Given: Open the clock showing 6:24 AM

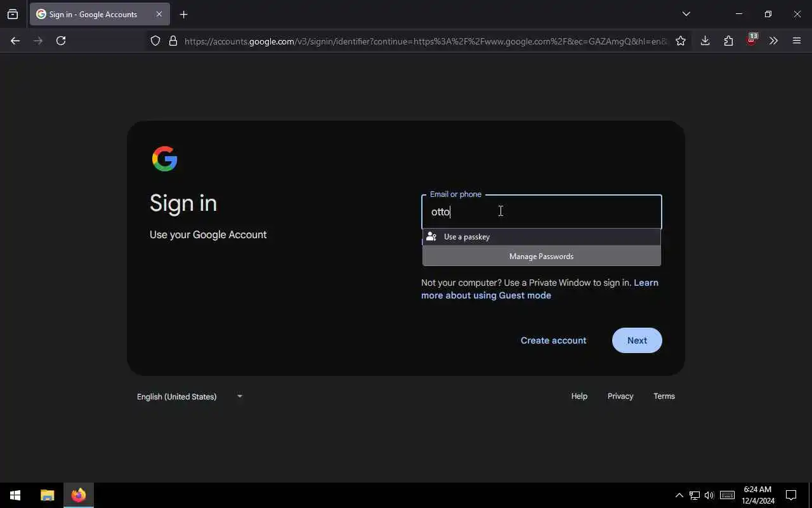Looking at the screenshot, I should [758, 495].
